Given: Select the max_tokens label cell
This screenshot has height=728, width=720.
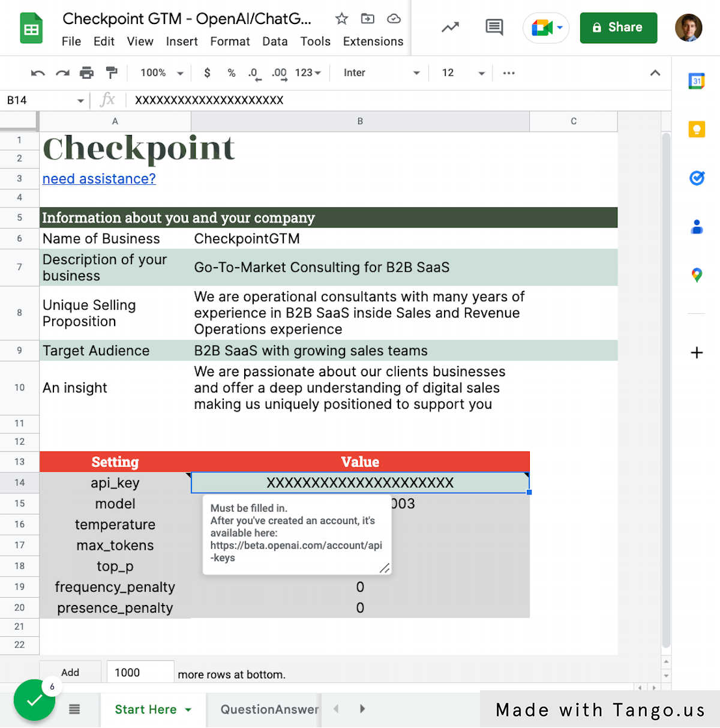Looking at the screenshot, I should [x=115, y=546].
